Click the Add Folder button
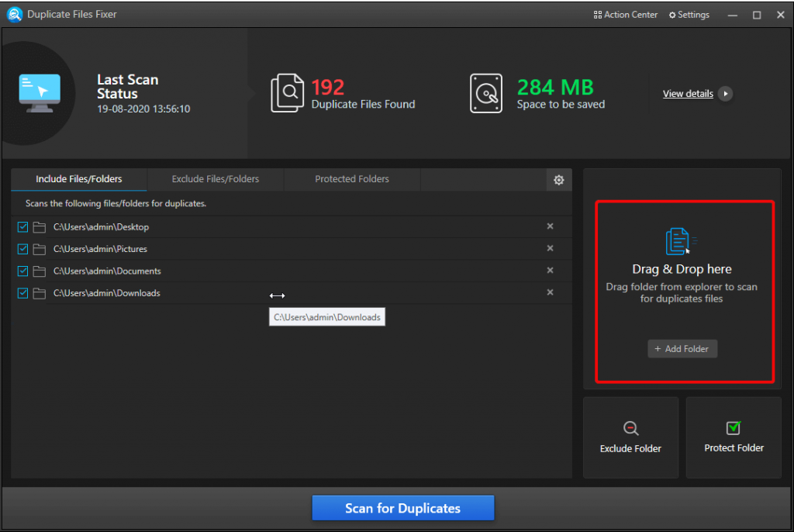The width and height of the screenshot is (794, 532). pyautogui.click(x=682, y=348)
